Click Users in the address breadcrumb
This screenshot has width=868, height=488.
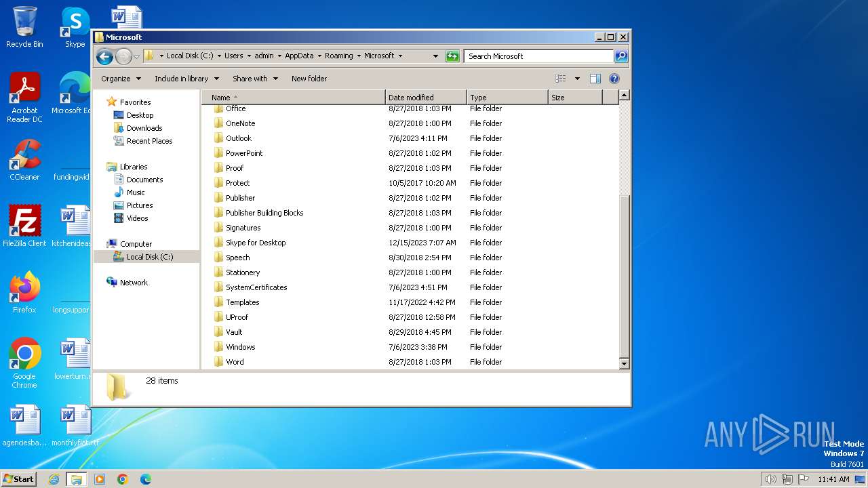click(233, 56)
